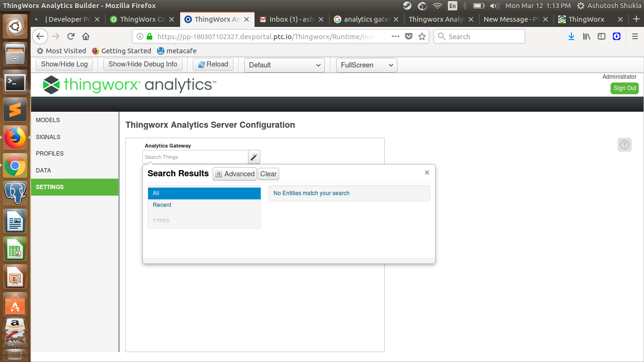Screen dimensions: 644x362
Task: Toggle Show/Hide Debug Info
Action: click(x=142, y=65)
